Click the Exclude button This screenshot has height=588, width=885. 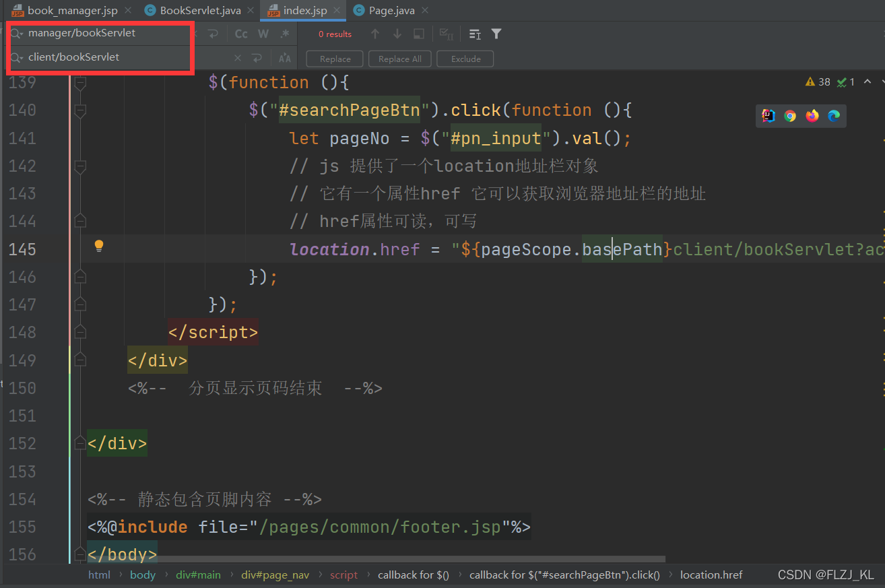(466, 59)
